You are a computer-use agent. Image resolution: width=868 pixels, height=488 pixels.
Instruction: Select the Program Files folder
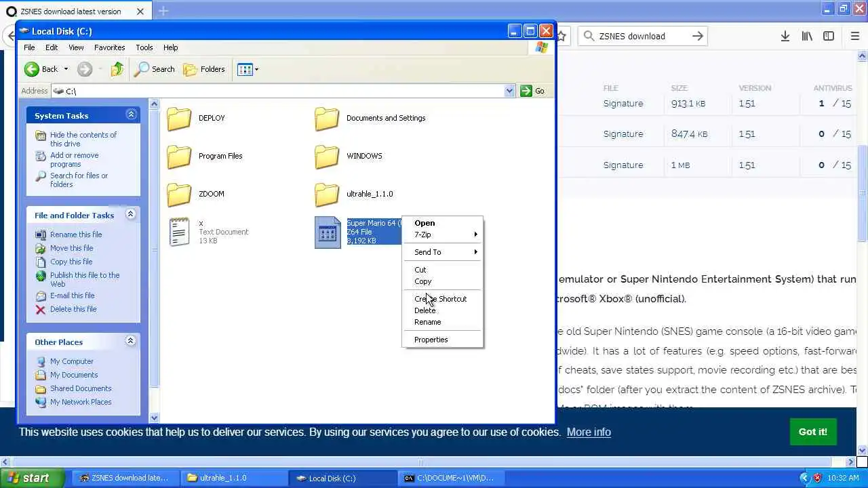tap(204, 156)
